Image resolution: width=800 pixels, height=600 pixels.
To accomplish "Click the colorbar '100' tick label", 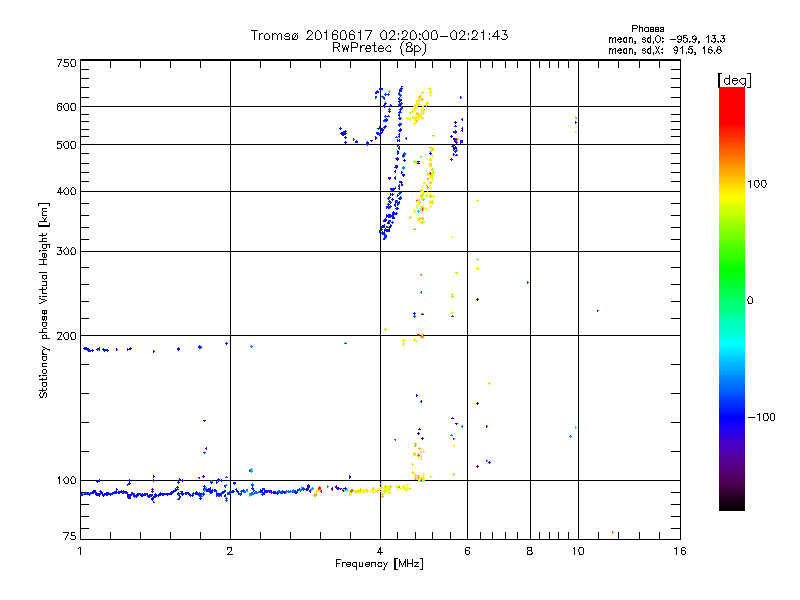I will click(x=757, y=184).
